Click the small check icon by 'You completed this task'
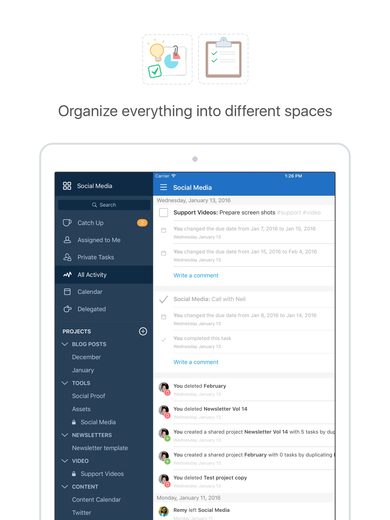 164,340
